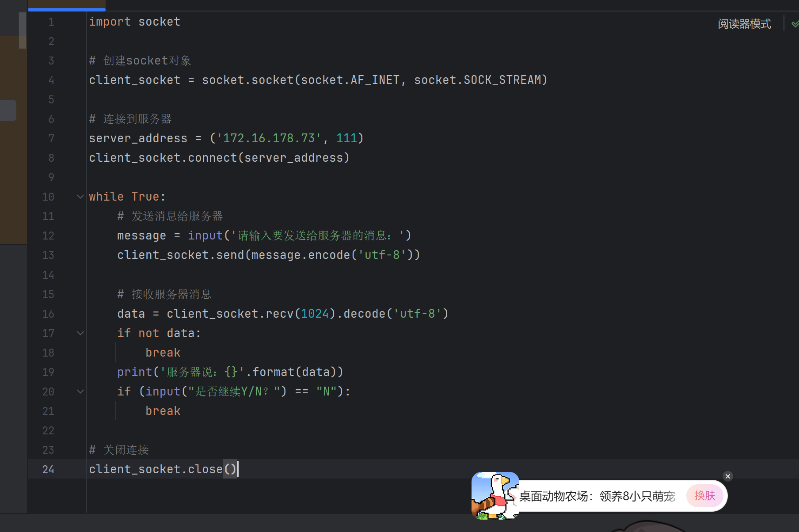
Task: Click the first break statement
Action: pos(163,353)
